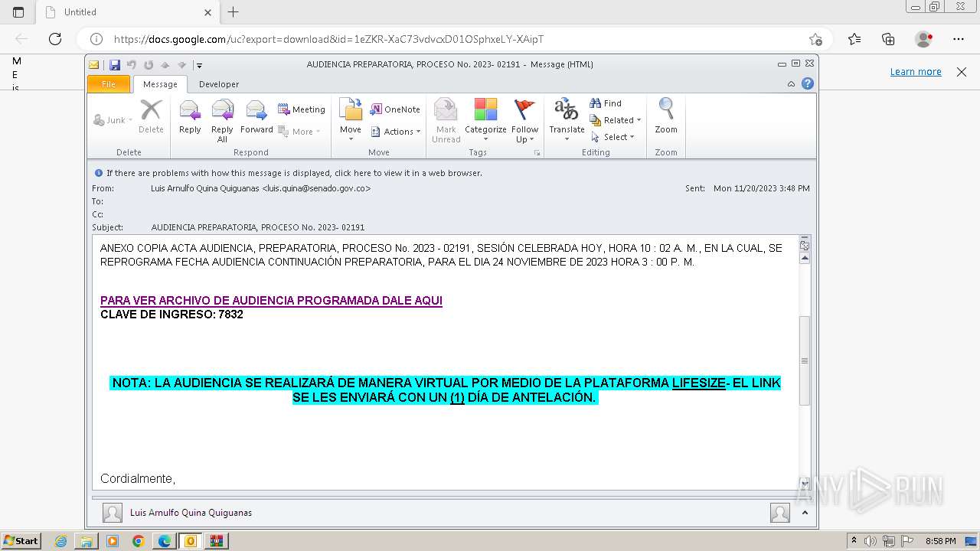980x551 pixels.
Task: Click the Undo arrow in quick access toolbar
Action: [x=132, y=65]
